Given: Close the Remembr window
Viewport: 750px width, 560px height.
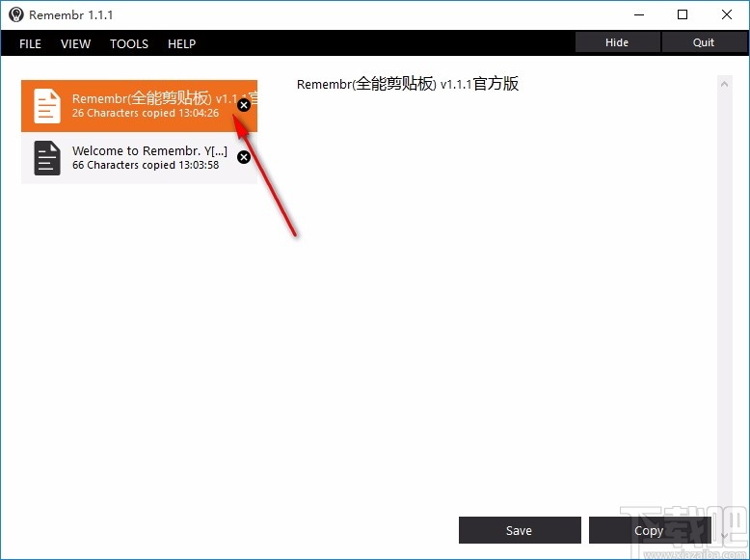Looking at the screenshot, I should coord(727,14).
